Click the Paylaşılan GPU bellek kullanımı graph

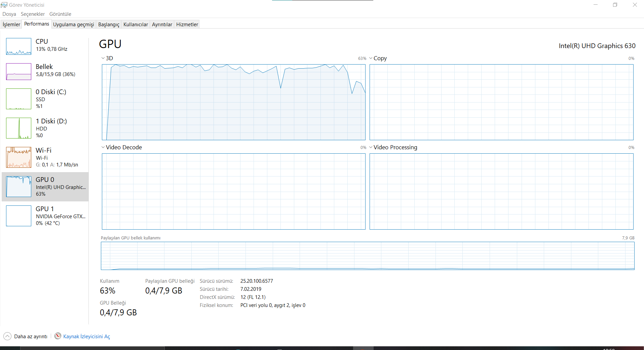[x=368, y=256]
